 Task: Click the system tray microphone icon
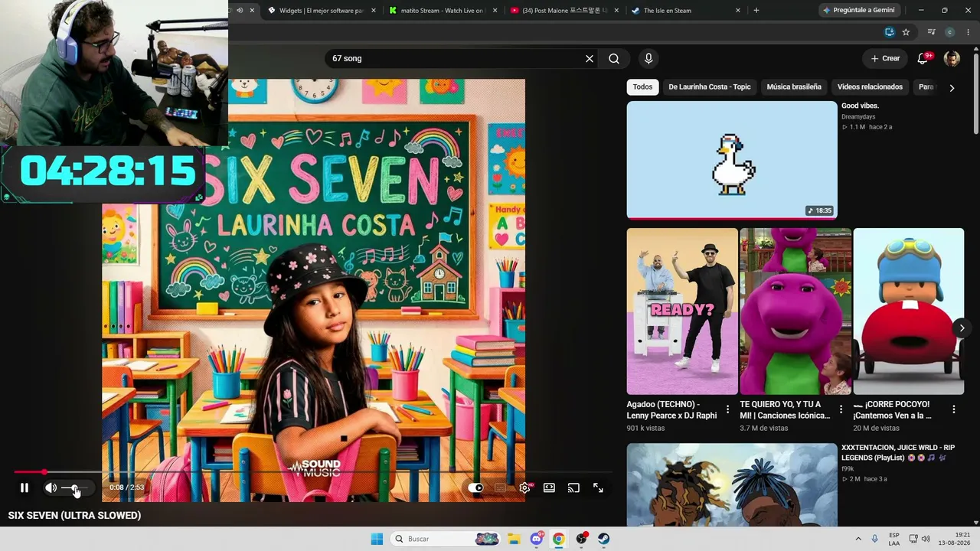(x=875, y=539)
